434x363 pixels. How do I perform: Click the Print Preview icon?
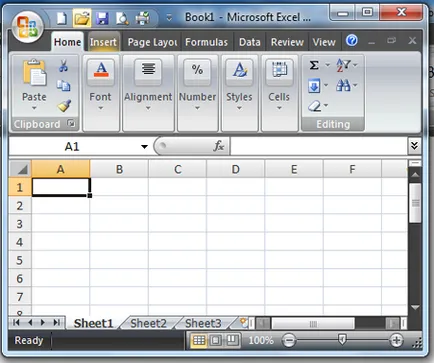click(122, 18)
